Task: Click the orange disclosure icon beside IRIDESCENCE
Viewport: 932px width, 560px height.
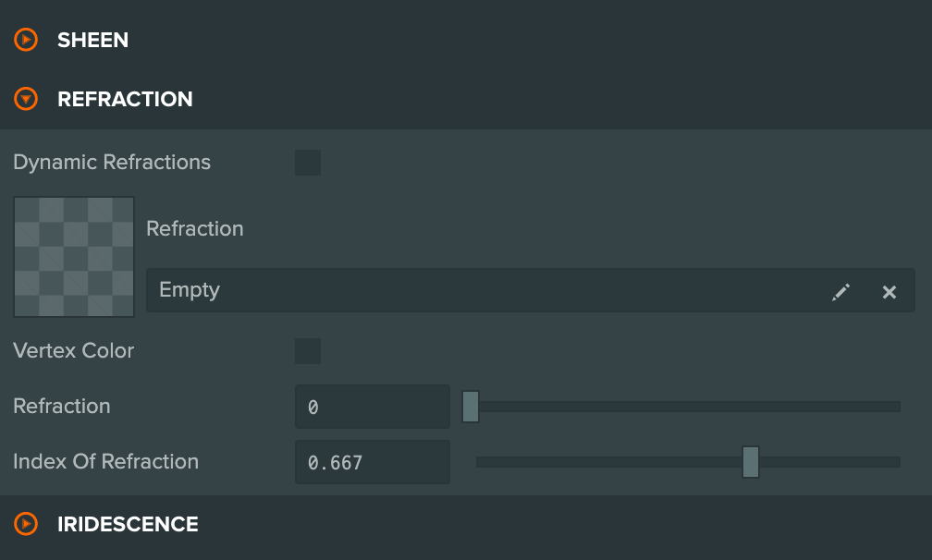Action: (x=25, y=524)
